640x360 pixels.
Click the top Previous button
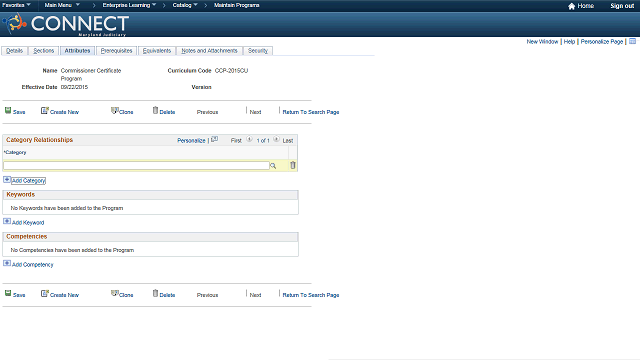point(207,112)
